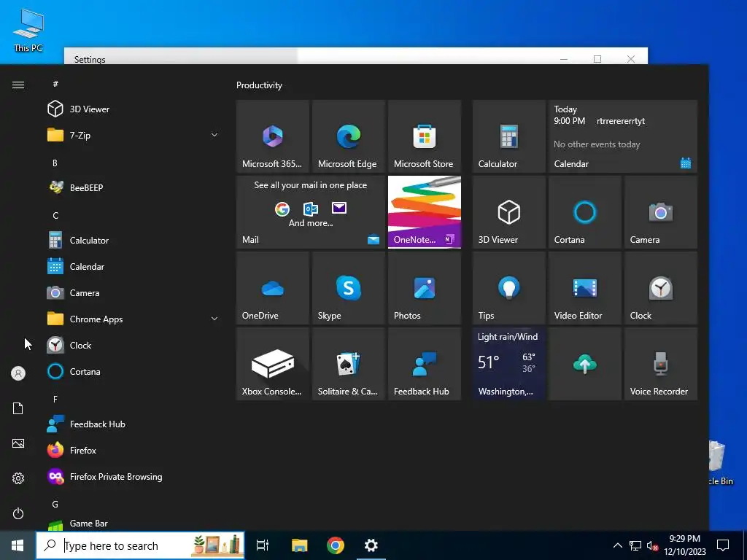Screen dimensions: 747x560
Task: Expand the Chrome Apps folder chevron
Action: [x=214, y=319]
